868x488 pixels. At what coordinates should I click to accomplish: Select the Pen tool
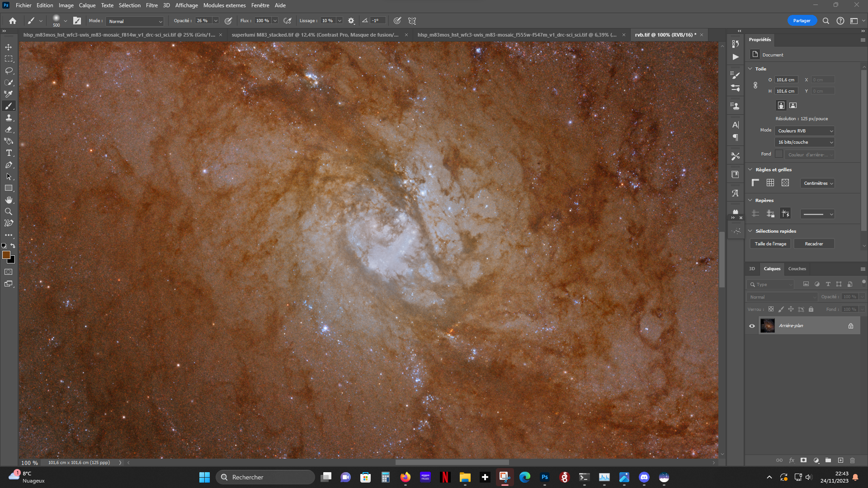pyautogui.click(x=9, y=165)
